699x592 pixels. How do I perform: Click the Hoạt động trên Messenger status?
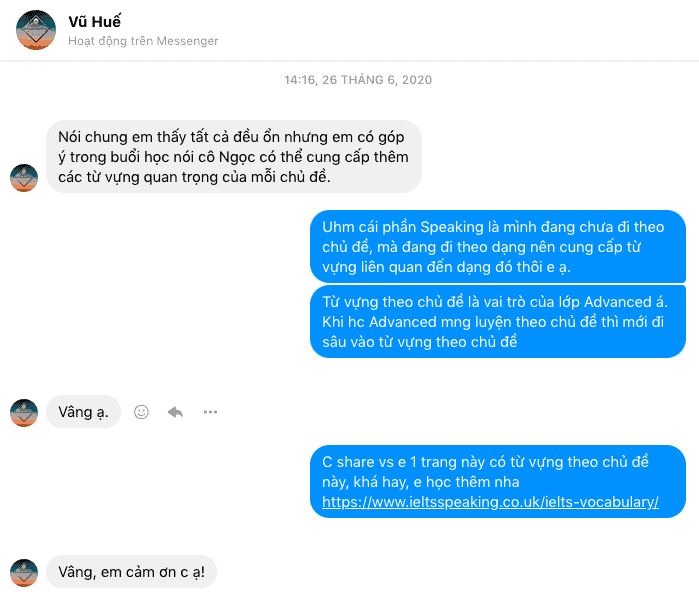pyautogui.click(x=143, y=41)
